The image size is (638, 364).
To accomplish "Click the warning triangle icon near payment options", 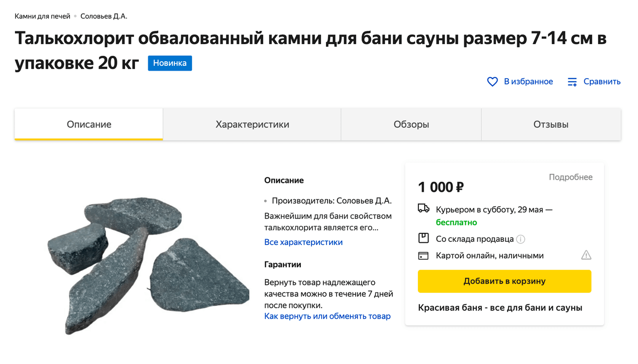I will [x=586, y=256].
